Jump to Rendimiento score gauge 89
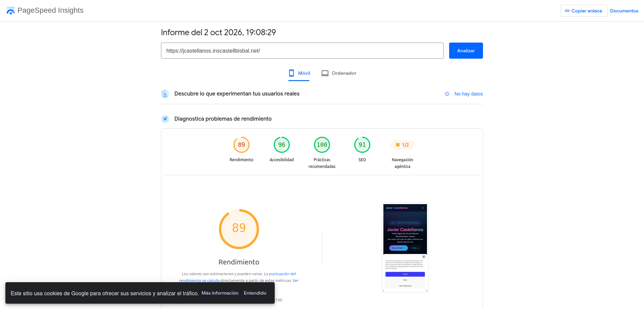Viewport: 644px width, 309px height. click(241, 145)
